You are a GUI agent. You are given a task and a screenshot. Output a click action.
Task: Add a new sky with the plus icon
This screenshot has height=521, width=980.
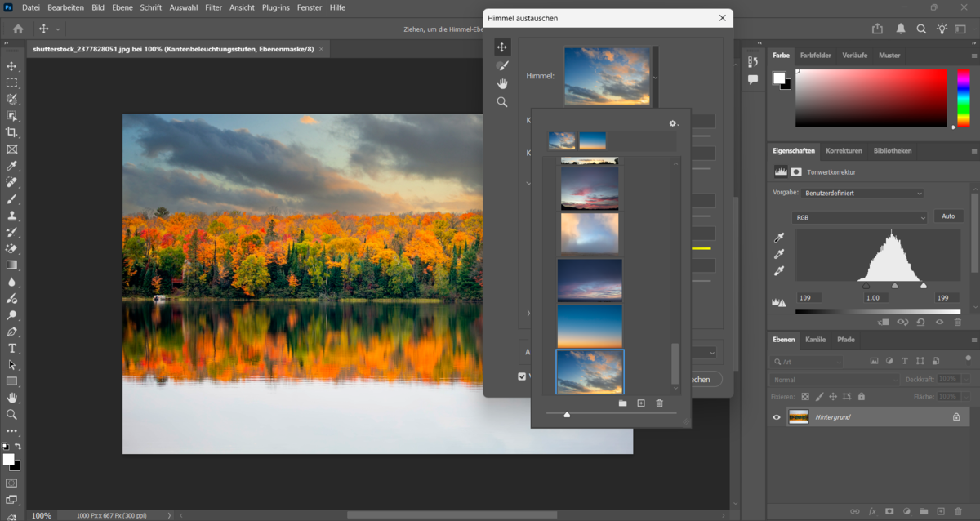[x=640, y=403]
